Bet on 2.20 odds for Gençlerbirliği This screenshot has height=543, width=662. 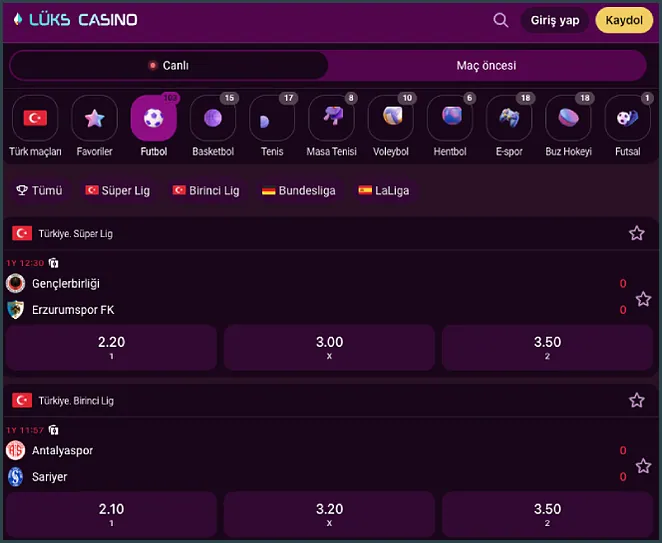[x=111, y=347]
